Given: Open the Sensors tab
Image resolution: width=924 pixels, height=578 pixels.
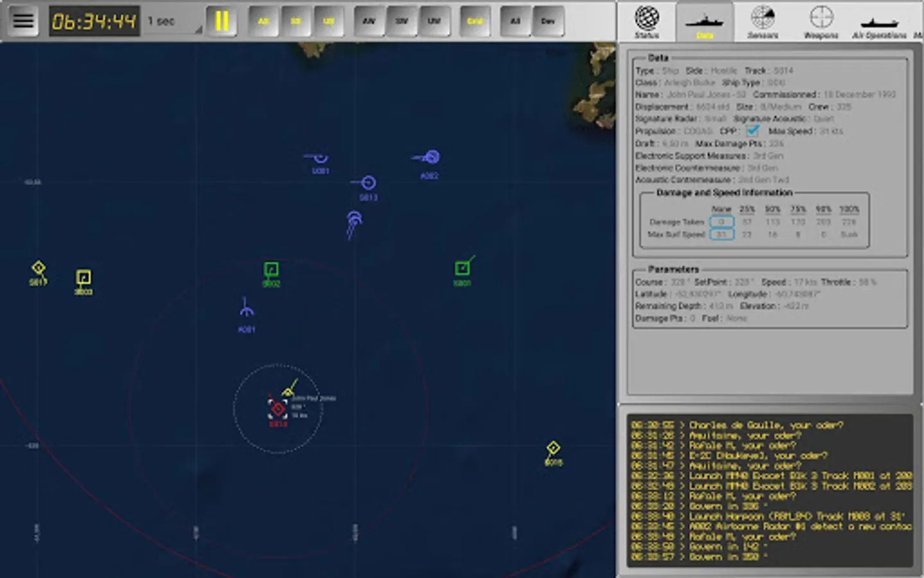Looking at the screenshot, I should point(763,22).
